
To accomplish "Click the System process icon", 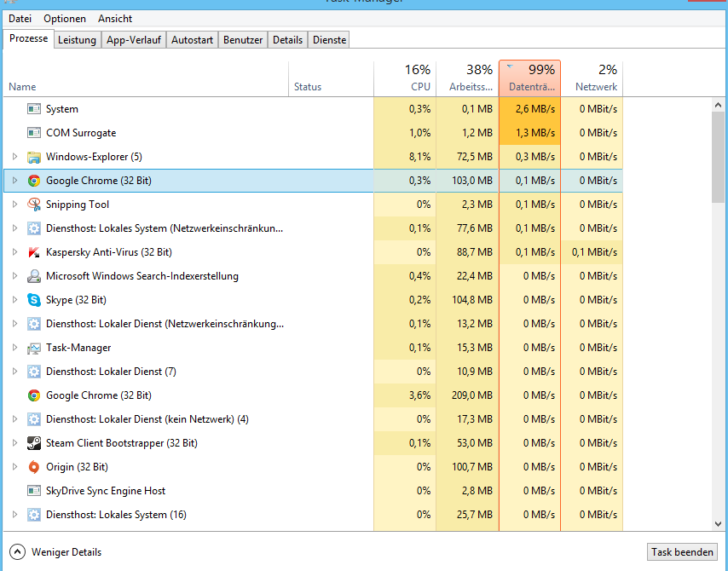I will 34,109.
